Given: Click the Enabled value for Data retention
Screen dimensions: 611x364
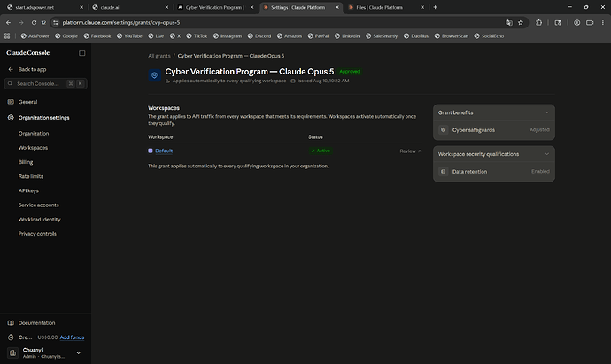Looking at the screenshot, I should coord(540,172).
